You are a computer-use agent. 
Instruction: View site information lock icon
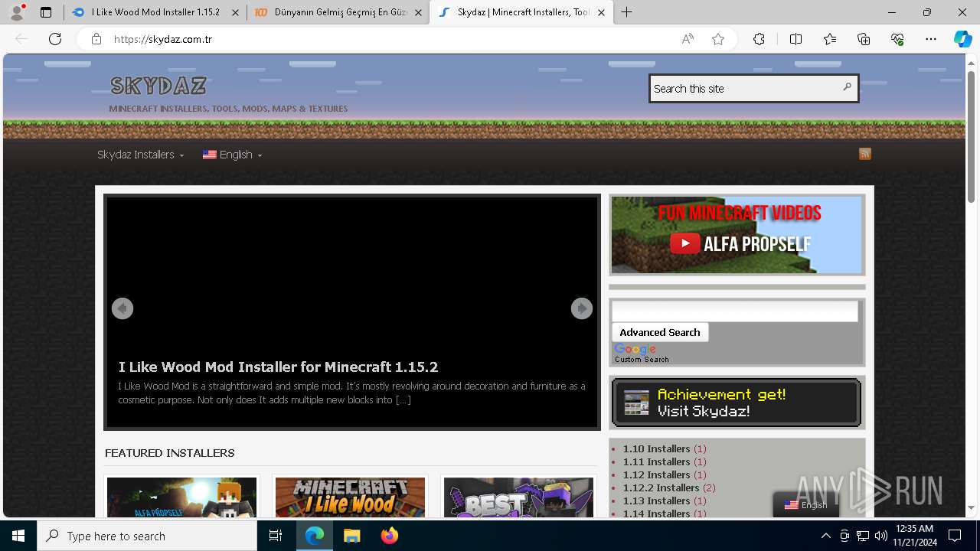pos(96,39)
